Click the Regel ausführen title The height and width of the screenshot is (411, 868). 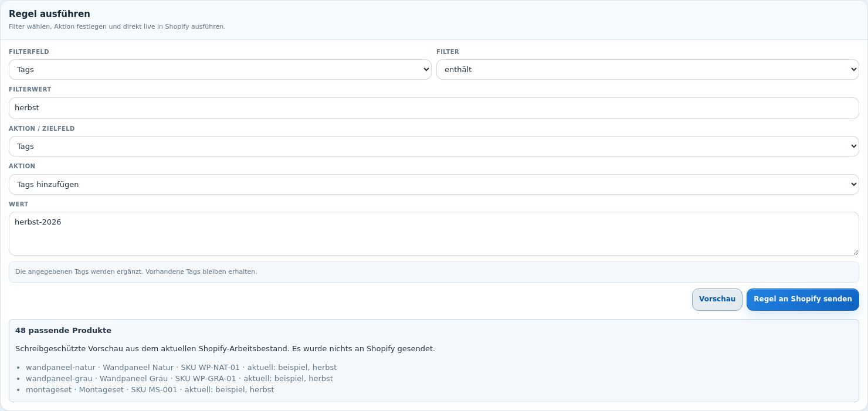(x=49, y=13)
